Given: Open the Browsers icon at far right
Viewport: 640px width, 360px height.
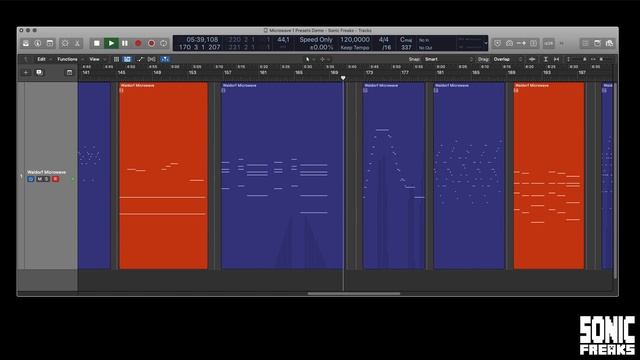Looking at the screenshot, I should tap(609, 43).
